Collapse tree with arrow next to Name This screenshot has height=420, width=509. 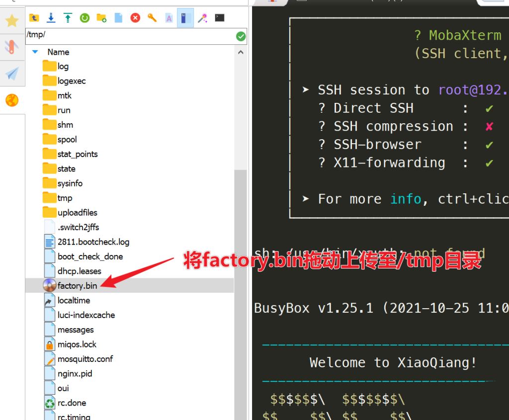(35, 52)
